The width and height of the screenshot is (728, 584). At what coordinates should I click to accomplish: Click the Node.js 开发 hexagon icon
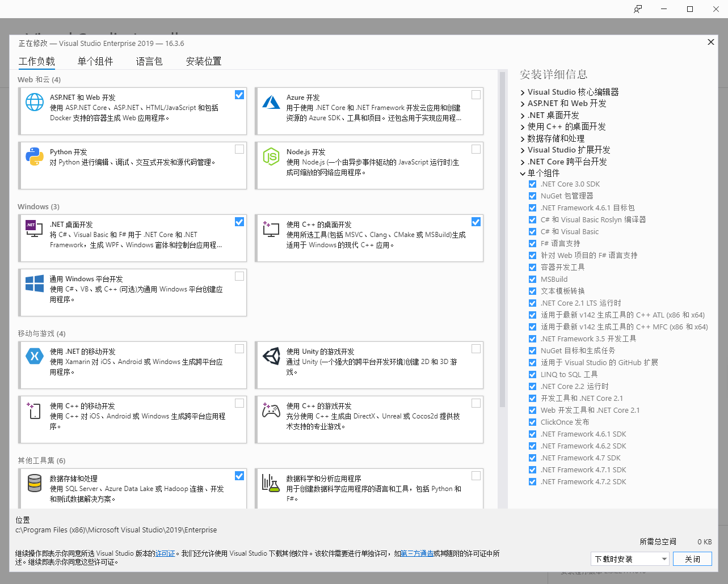tap(271, 156)
